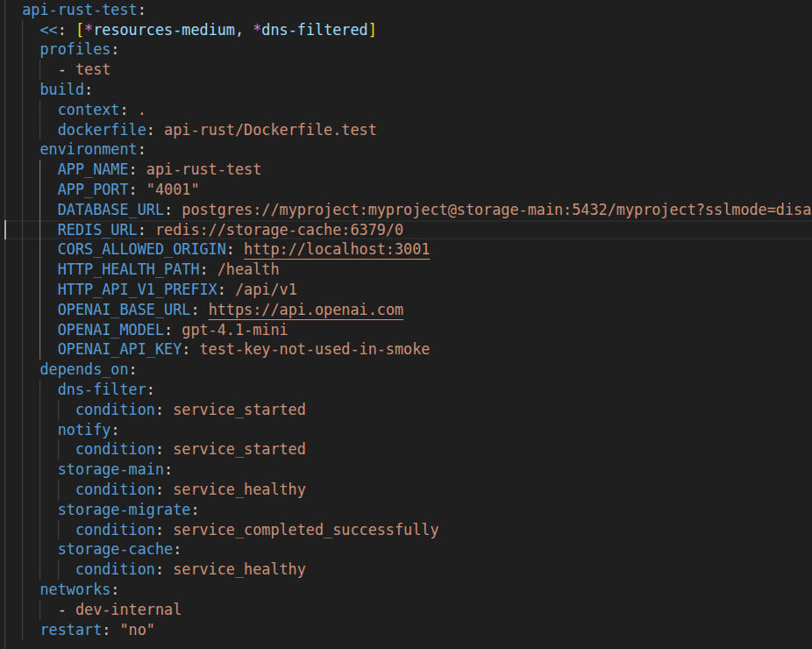
Task: Click the APP_PORT variable
Action: click(93, 189)
